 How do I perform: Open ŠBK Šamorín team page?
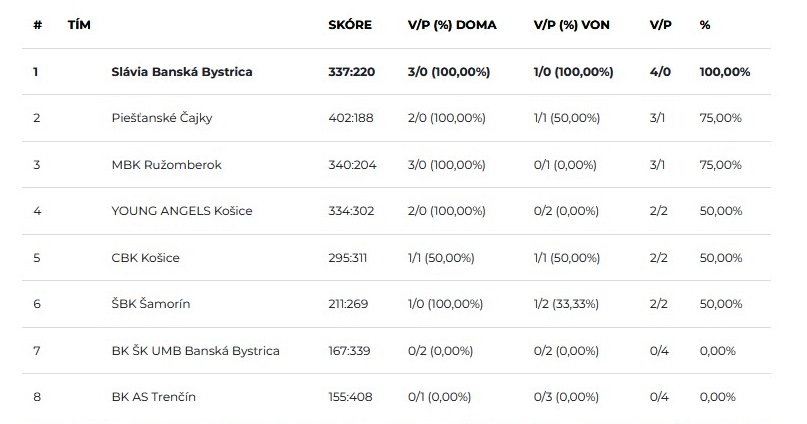151,304
